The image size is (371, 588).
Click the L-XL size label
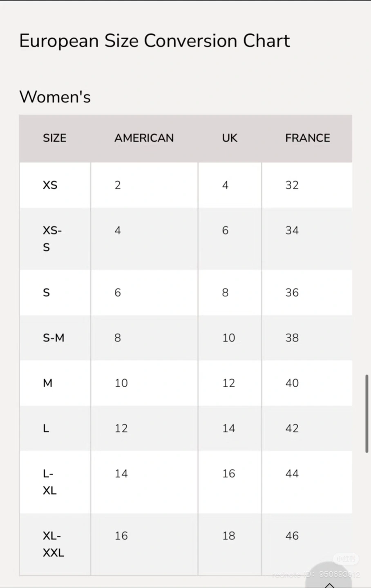(49, 482)
